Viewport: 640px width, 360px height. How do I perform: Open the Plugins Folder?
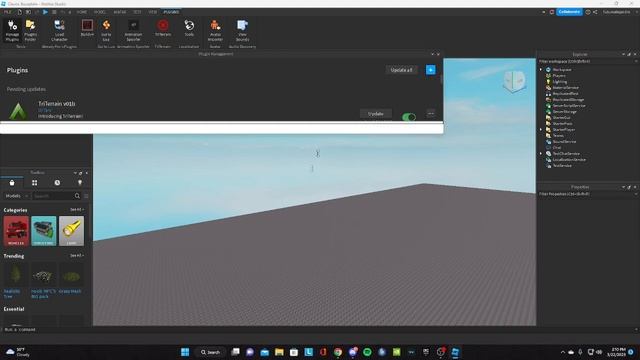(30, 31)
